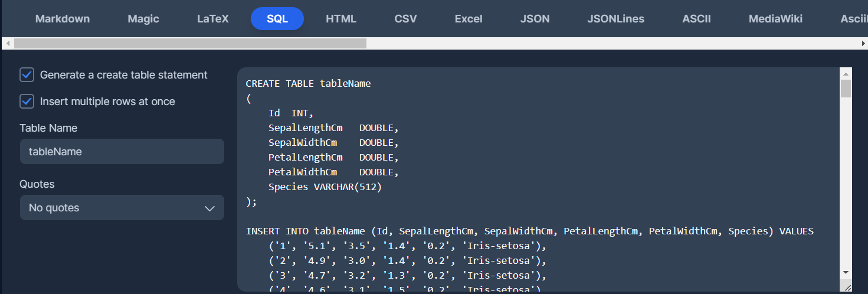868x294 pixels.
Task: Open the Magic format tab
Action: tap(143, 19)
